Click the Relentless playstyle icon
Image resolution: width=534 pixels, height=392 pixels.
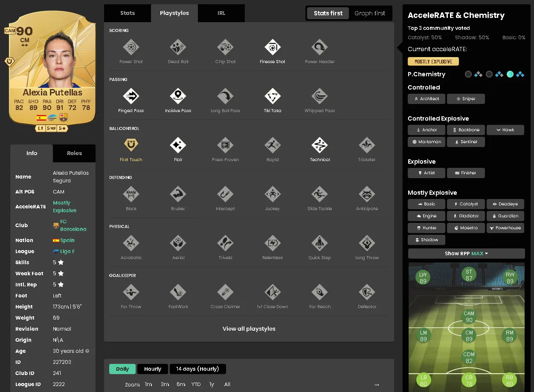coord(273,243)
